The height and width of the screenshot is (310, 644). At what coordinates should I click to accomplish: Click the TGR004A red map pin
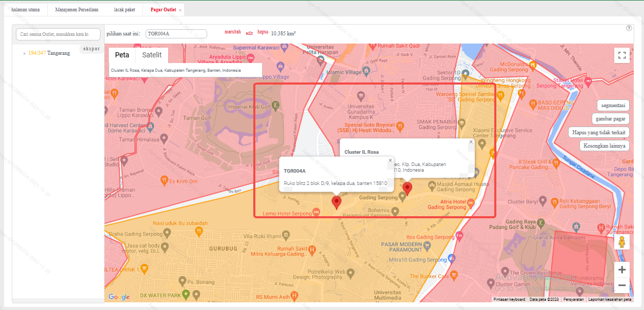(x=336, y=202)
